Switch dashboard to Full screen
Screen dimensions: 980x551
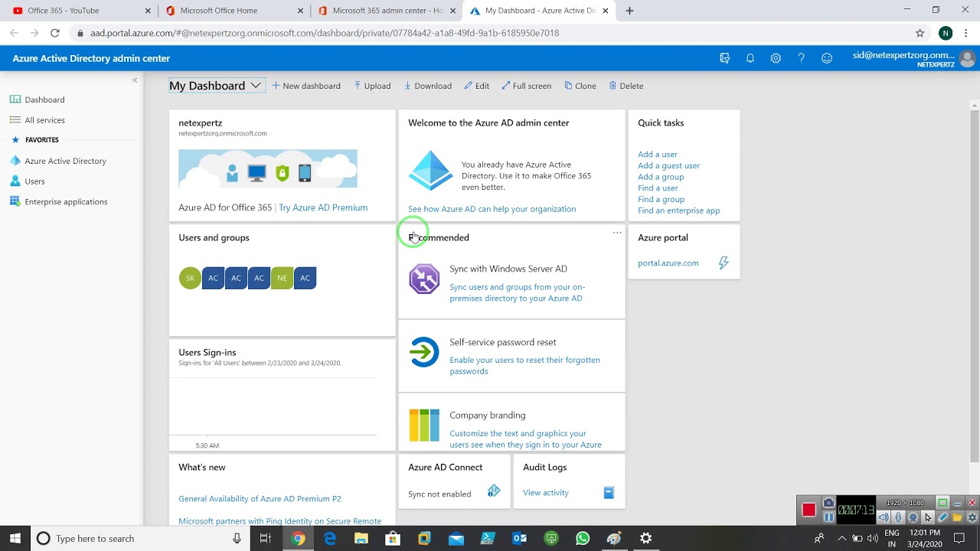(527, 86)
